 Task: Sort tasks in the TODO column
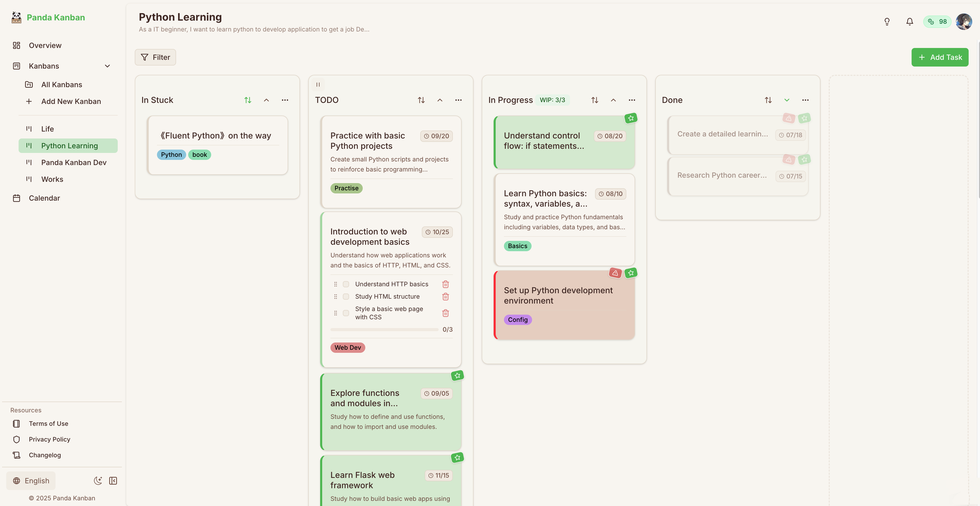(421, 100)
